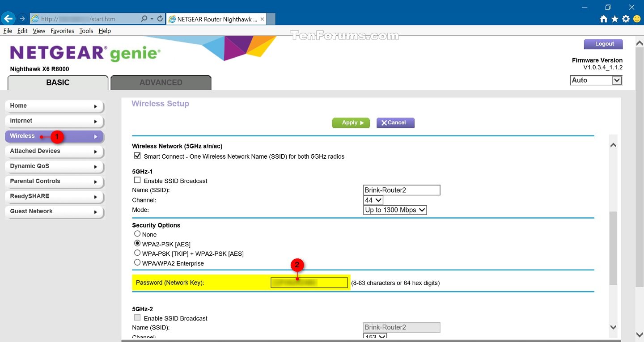This screenshot has width=644, height=342.
Task: Open the Auto language dropdown
Action: tap(596, 80)
